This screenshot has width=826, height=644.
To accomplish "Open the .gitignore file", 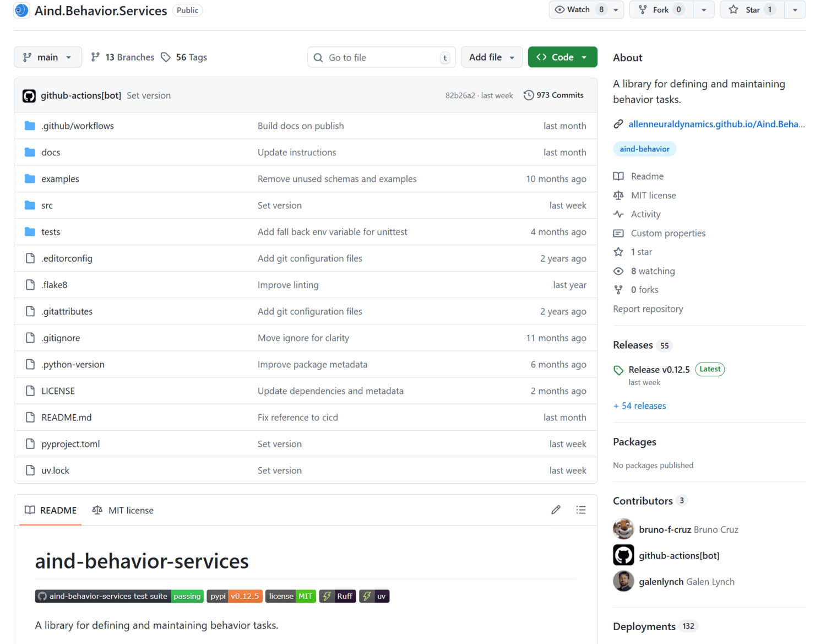I will (61, 338).
